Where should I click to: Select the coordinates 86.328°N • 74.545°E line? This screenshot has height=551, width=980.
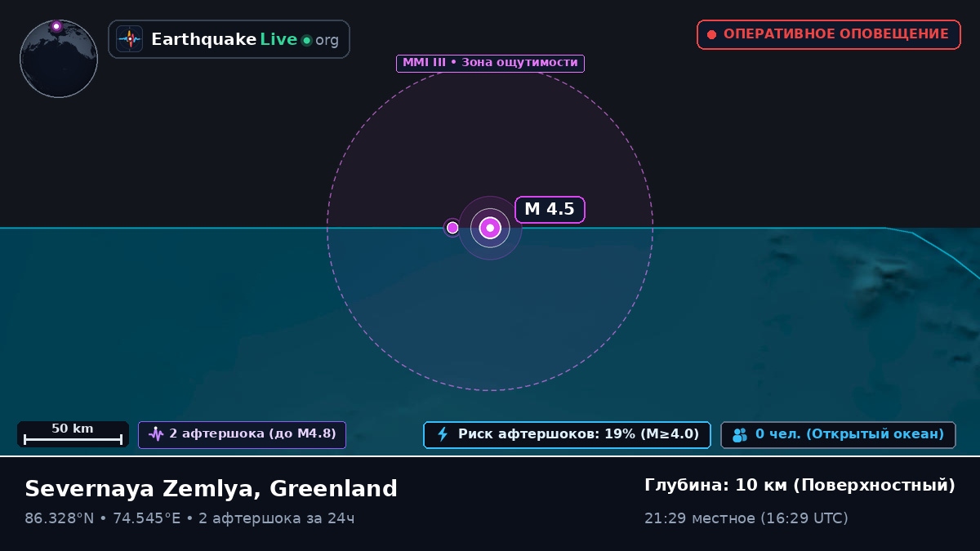coord(189,518)
